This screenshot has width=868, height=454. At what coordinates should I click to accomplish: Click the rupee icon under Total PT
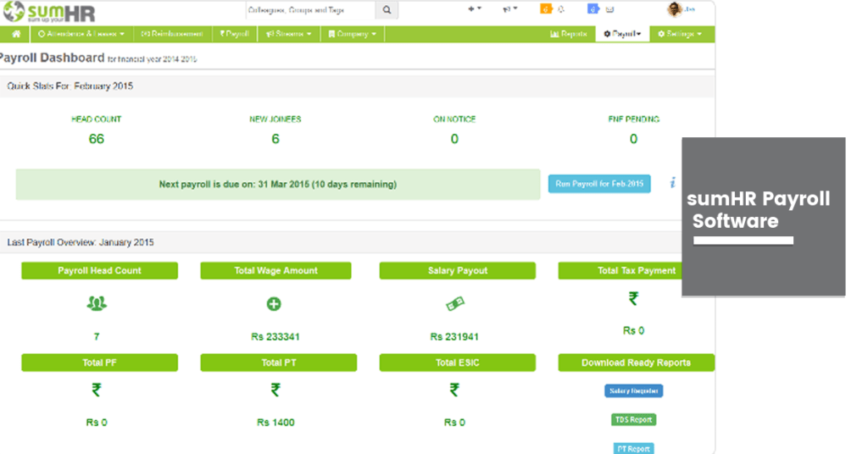click(275, 390)
